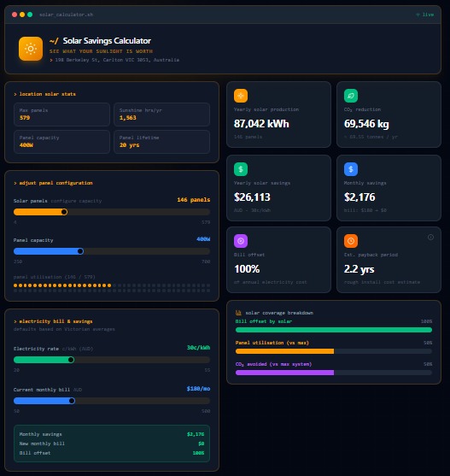Click the Panel capacity slider handle
The image size is (450, 476).
[80, 251]
